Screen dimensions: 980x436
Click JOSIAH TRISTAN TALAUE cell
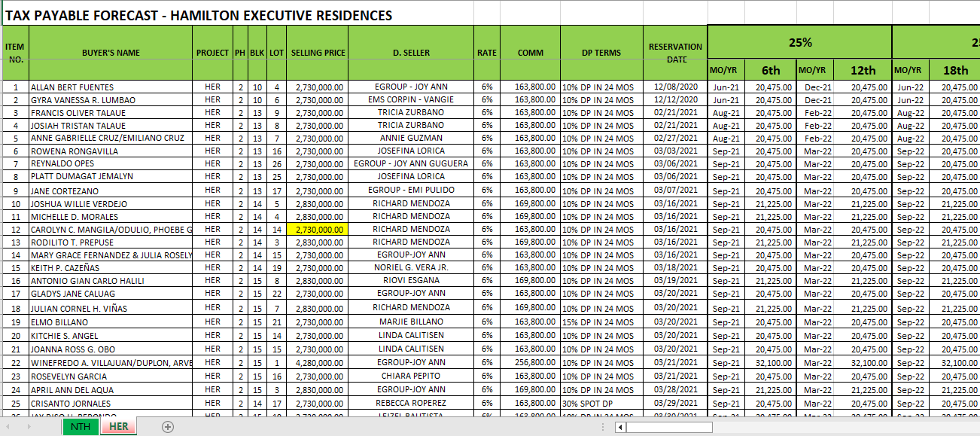tap(111, 126)
